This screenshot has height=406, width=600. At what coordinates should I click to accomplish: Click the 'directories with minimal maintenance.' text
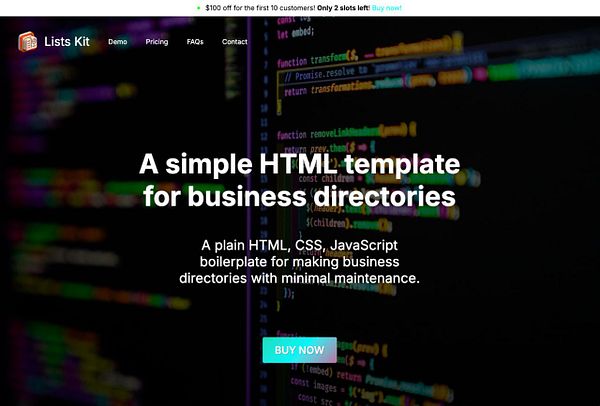tap(300, 278)
